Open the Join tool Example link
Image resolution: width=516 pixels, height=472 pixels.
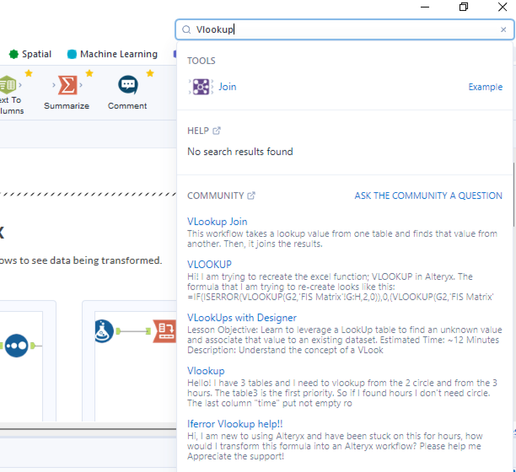pos(485,87)
